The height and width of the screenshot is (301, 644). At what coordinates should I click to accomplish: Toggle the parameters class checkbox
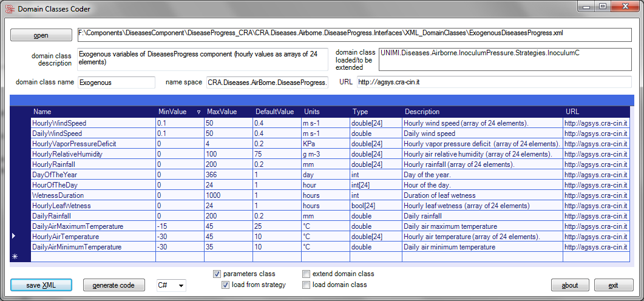point(217,274)
